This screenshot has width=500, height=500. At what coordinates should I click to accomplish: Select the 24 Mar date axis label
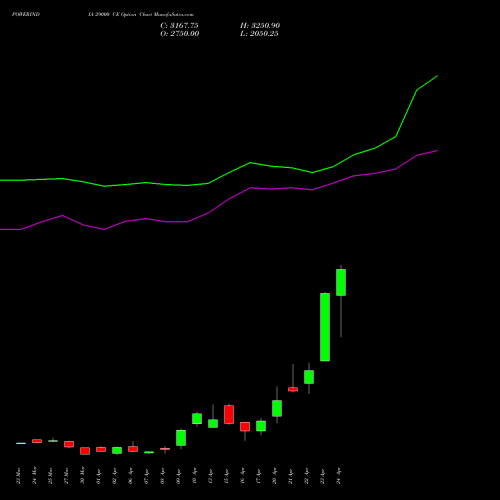click(x=35, y=475)
